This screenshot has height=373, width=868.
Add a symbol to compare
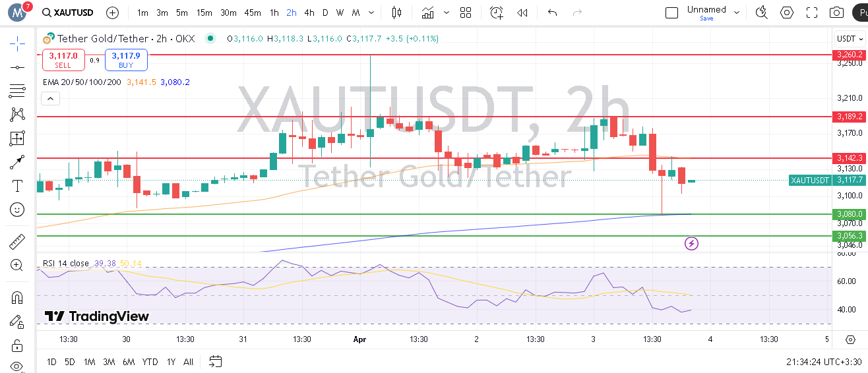click(x=113, y=13)
